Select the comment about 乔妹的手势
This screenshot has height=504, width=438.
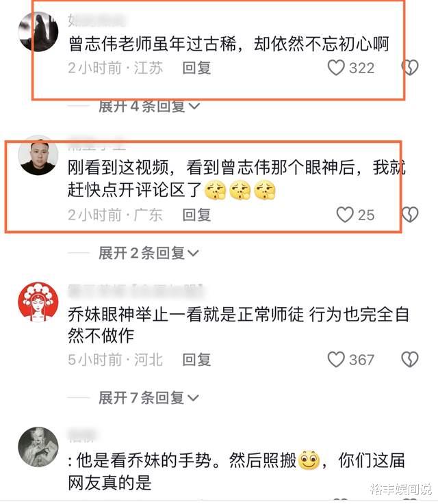tap(236, 472)
